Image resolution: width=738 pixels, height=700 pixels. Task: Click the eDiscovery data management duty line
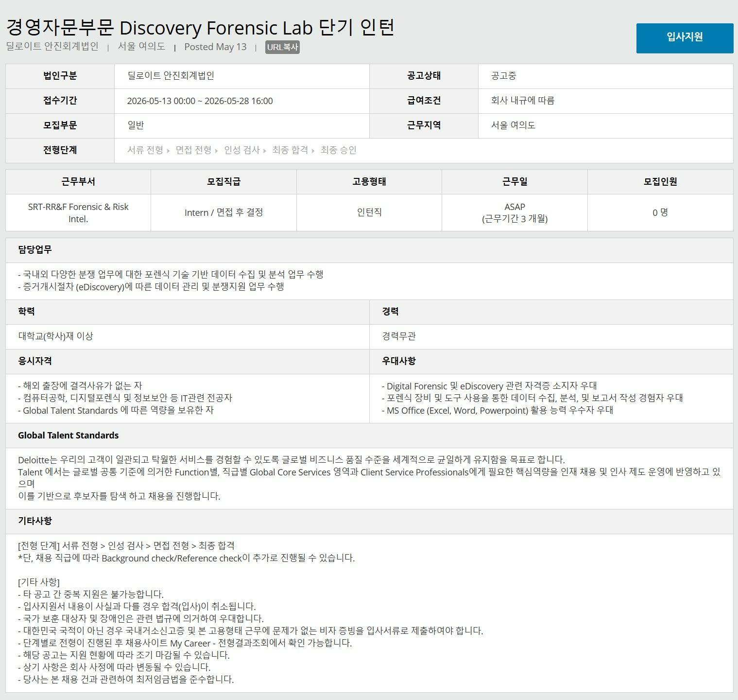tap(151, 287)
